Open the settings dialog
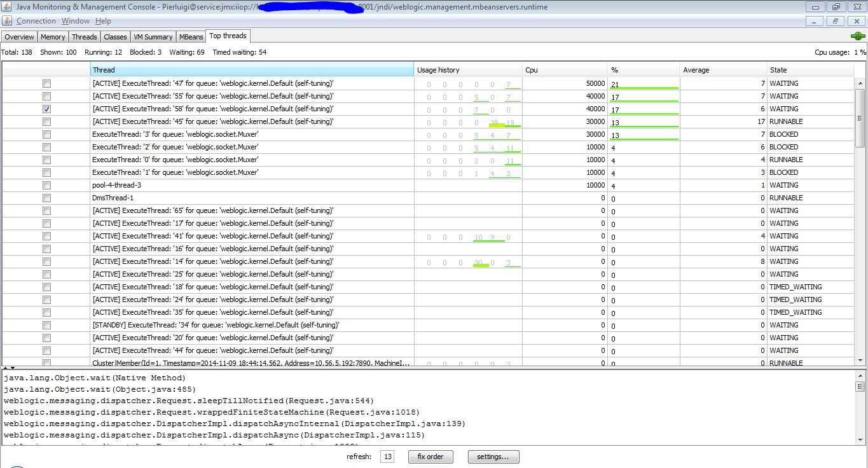This screenshot has height=468, width=868. tap(493, 457)
